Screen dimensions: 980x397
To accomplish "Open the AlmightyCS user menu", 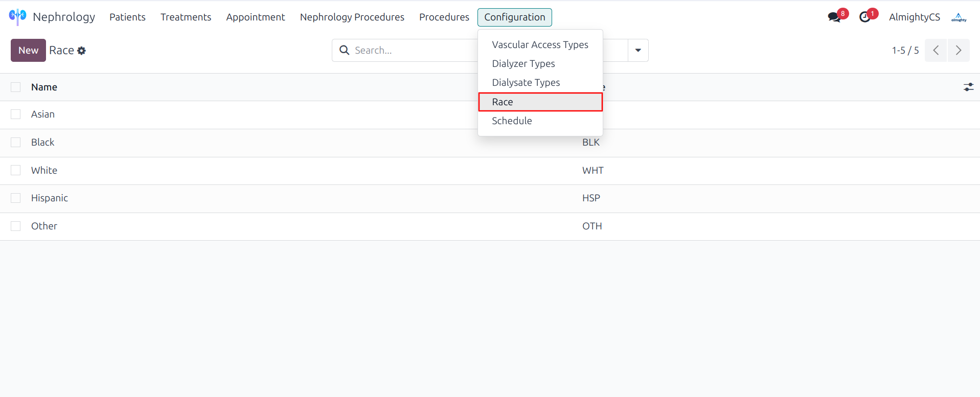I will 914,17.
